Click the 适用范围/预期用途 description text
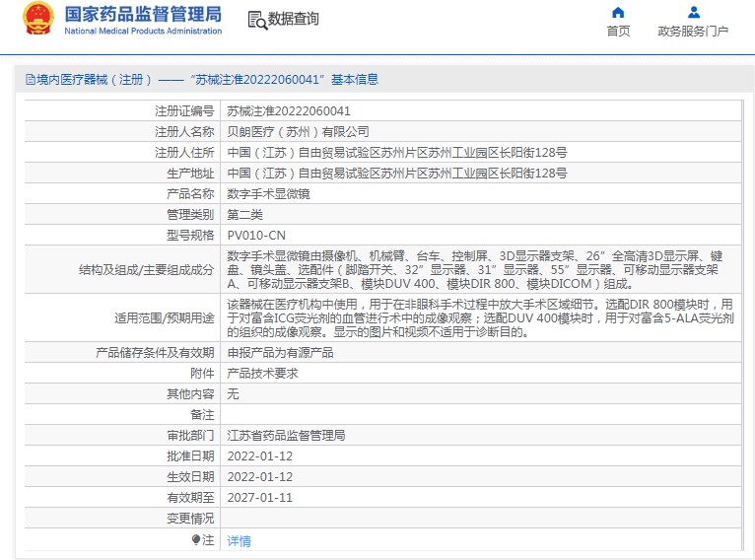Image resolution: width=755 pixels, height=560 pixels. (x=481, y=317)
